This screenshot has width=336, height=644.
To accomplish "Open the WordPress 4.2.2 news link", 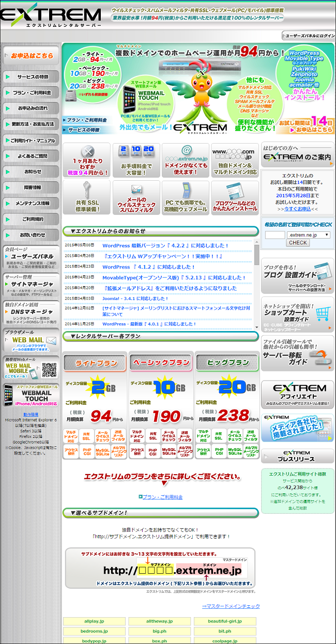I will (x=165, y=246).
